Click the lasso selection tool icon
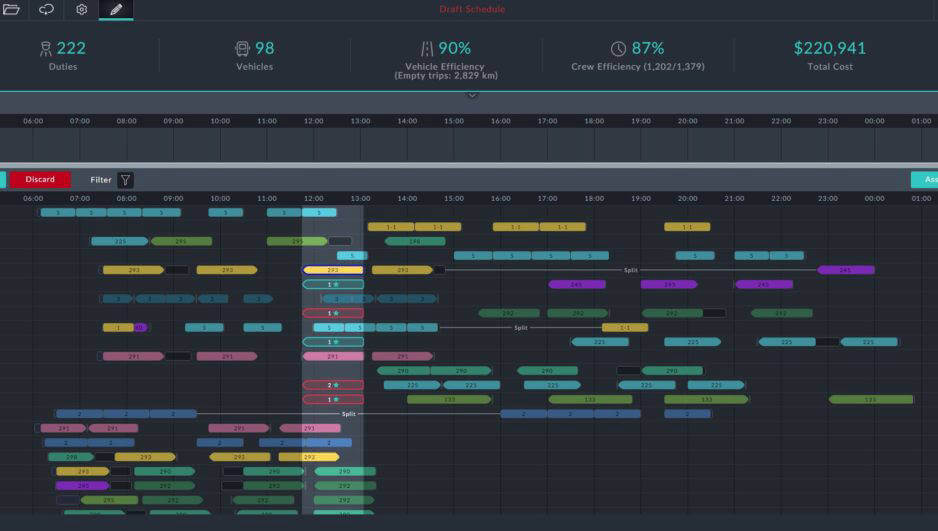The width and height of the screenshot is (938, 531). 47,10
